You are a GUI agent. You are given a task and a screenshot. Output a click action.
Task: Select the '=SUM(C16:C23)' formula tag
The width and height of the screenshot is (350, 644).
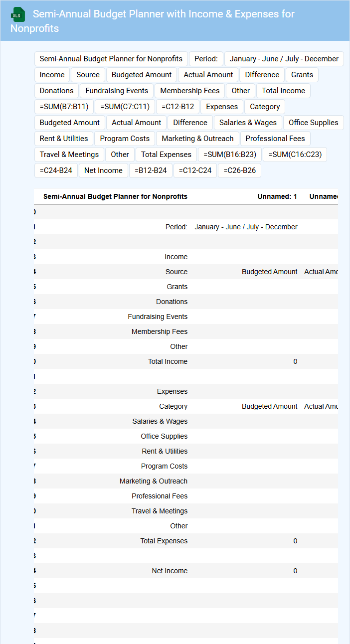pos(295,155)
